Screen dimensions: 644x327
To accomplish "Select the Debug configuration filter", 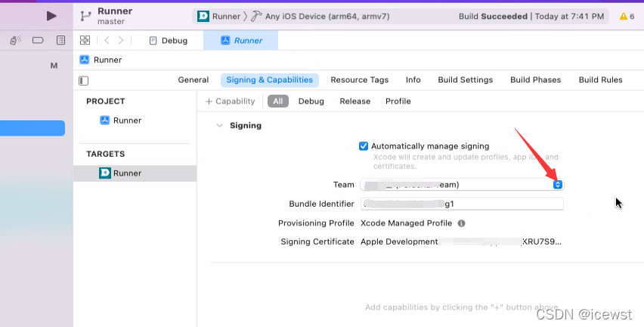I will [x=311, y=101].
